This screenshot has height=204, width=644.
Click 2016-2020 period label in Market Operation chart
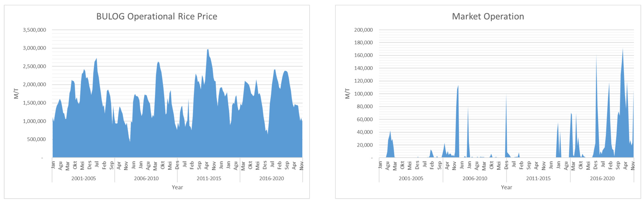[x=602, y=178]
